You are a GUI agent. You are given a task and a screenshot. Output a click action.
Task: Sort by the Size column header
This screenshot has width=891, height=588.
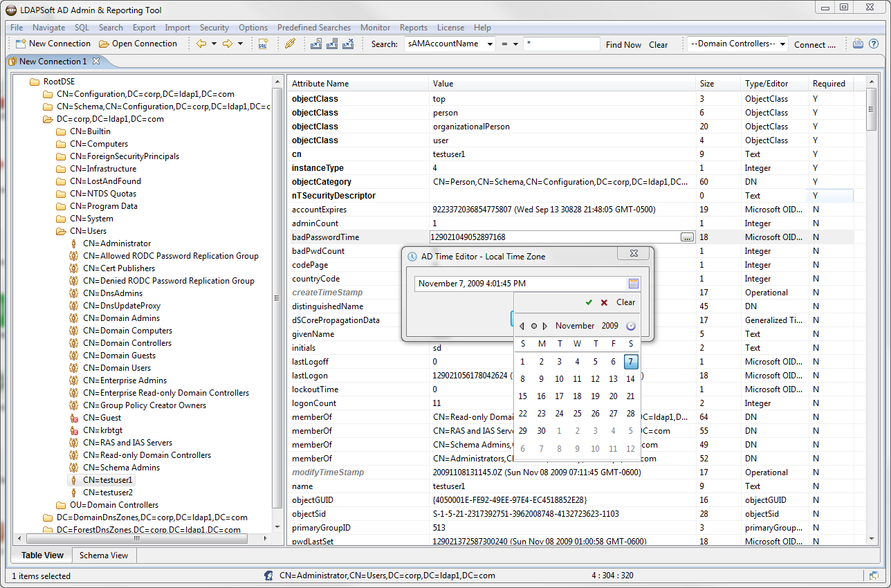717,84
